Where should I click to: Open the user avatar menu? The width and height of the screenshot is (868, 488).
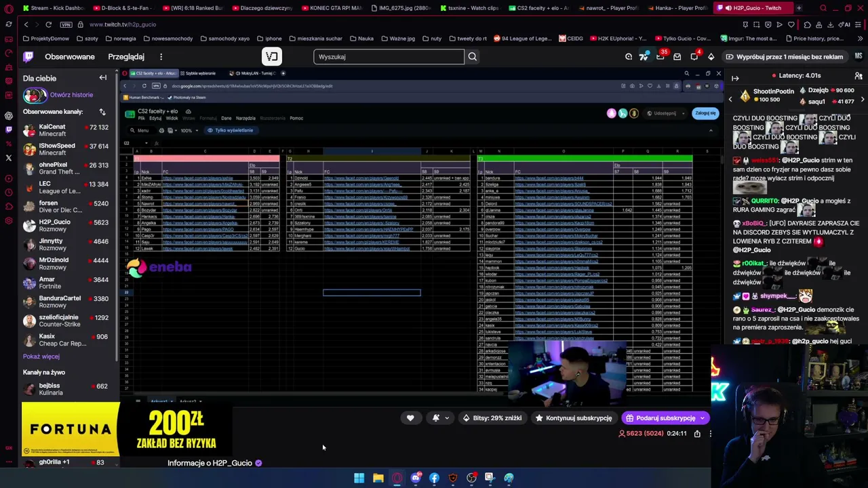pyautogui.click(x=859, y=57)
